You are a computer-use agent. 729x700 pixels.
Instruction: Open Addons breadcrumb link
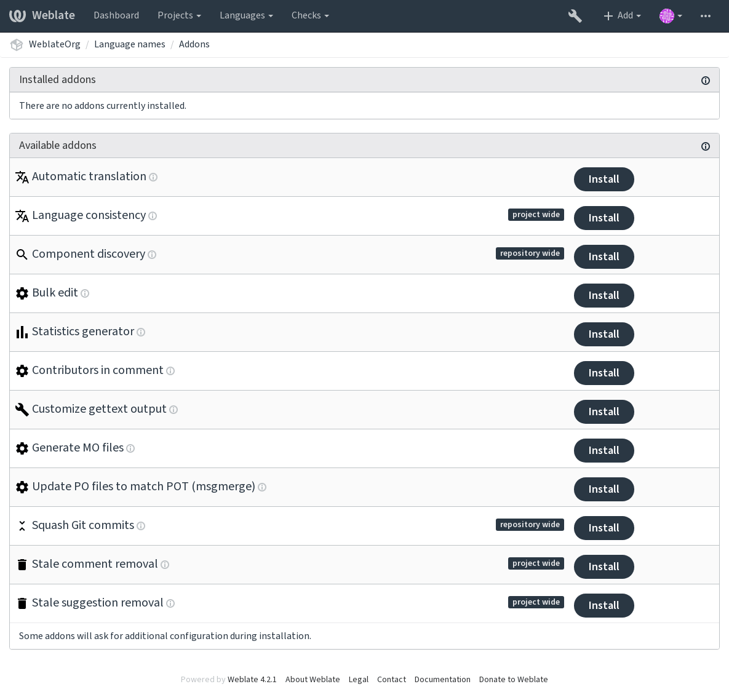pos(194,44)
